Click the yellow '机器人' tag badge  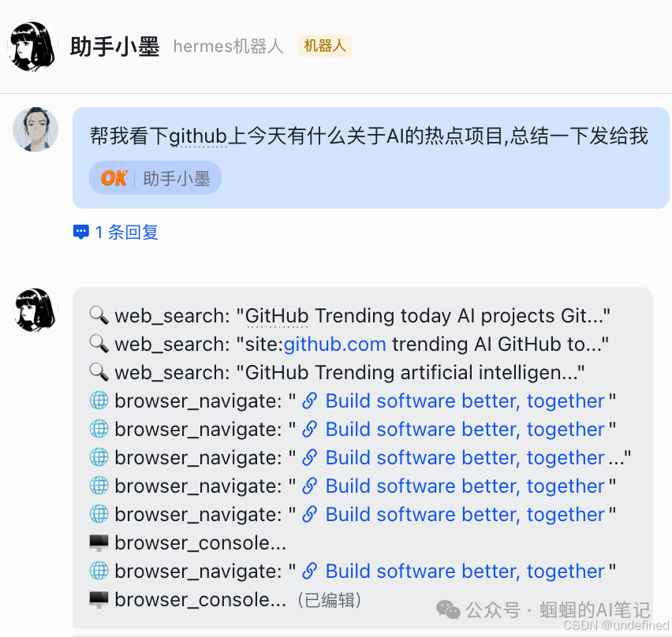click(324, 46)
